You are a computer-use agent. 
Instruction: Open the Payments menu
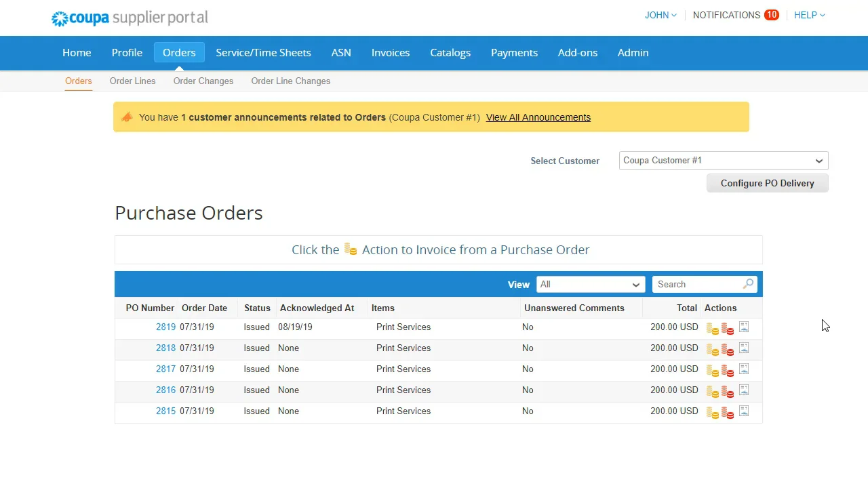(x=514, y=53)
